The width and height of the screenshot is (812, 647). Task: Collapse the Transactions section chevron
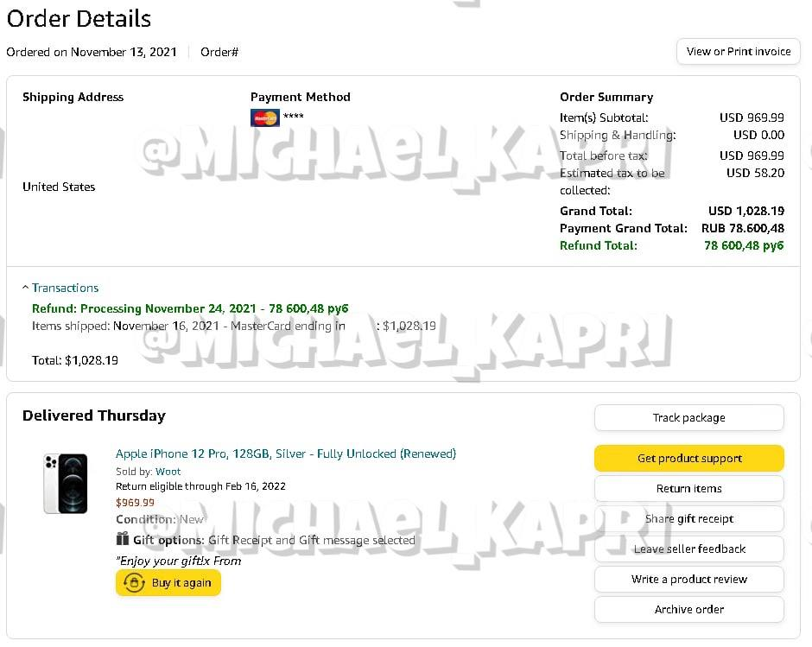coord(25,288)
